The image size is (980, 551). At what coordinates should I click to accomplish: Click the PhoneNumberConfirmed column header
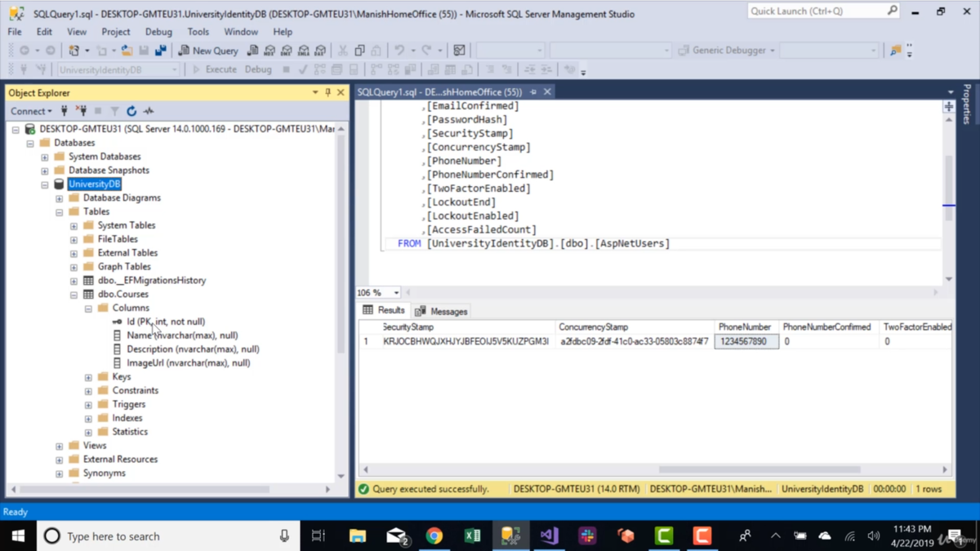(827, 327)
